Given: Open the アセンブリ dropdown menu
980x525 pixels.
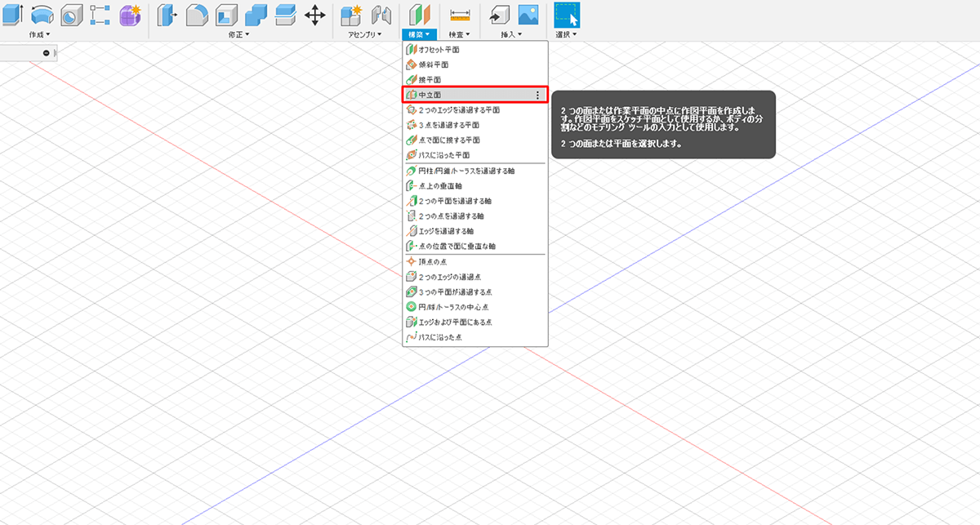Looking at the screenshot, I should (x=365, y=35).
